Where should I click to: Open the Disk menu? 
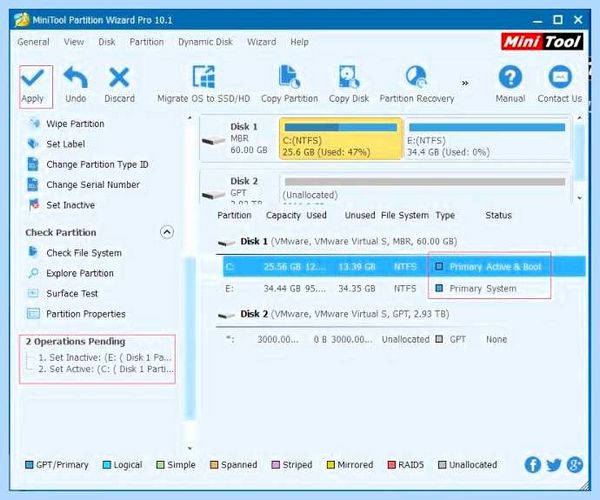point(107,42)
